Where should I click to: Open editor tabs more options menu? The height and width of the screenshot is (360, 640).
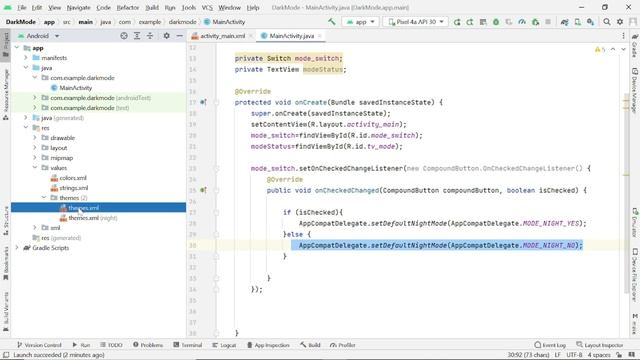pos(623,36)
